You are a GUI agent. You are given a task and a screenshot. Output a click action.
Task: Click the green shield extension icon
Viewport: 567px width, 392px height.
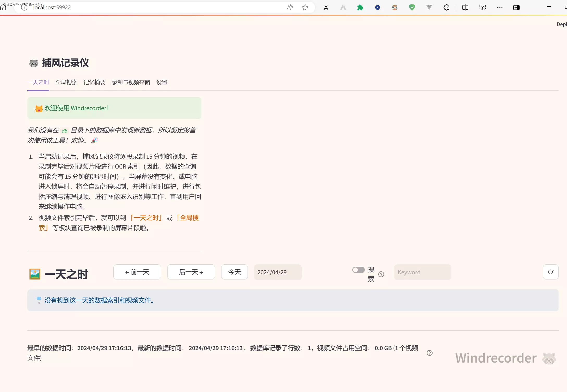(412, 8)
